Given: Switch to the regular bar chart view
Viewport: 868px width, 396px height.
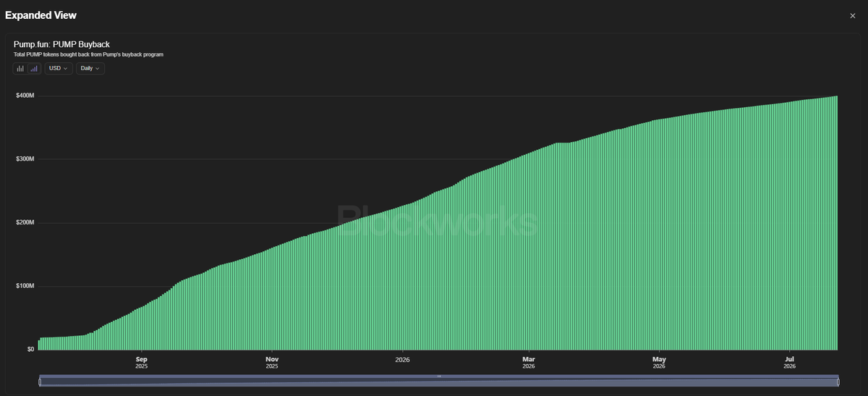Looking at the screenshot, I should click(x=20, y=69).
